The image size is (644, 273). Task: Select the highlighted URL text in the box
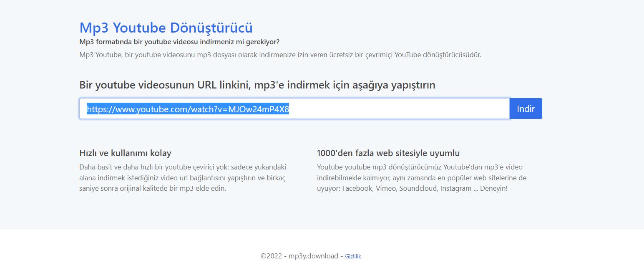(x=188, y=109)
